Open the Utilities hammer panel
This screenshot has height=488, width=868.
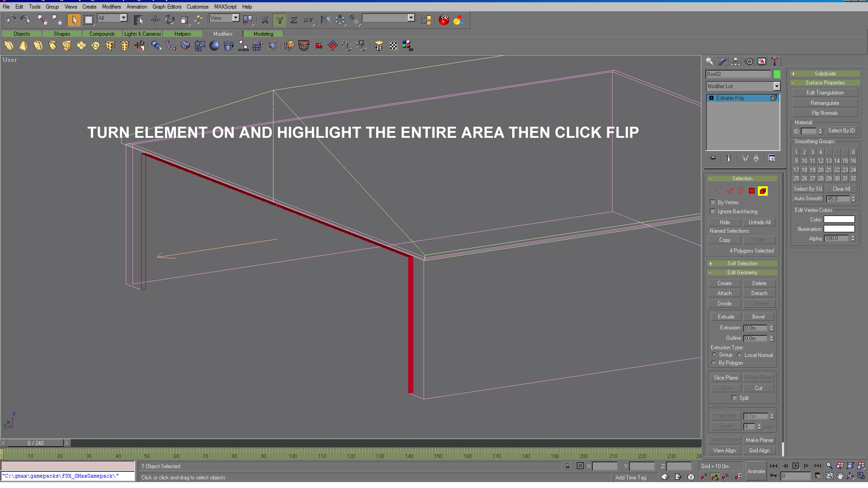774,61
